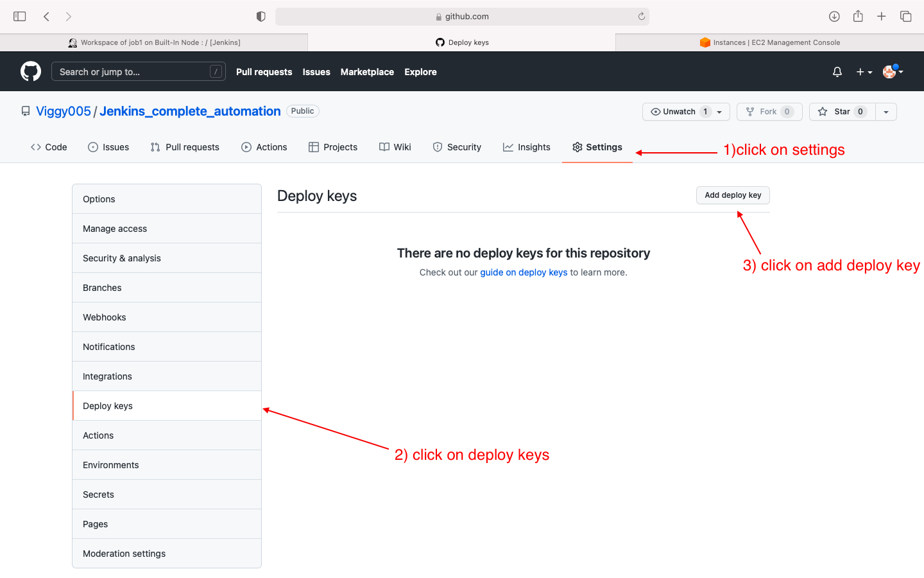Go forward with Safari's forward arrow
Screen dimensions: 924x578
coord(69,16)
